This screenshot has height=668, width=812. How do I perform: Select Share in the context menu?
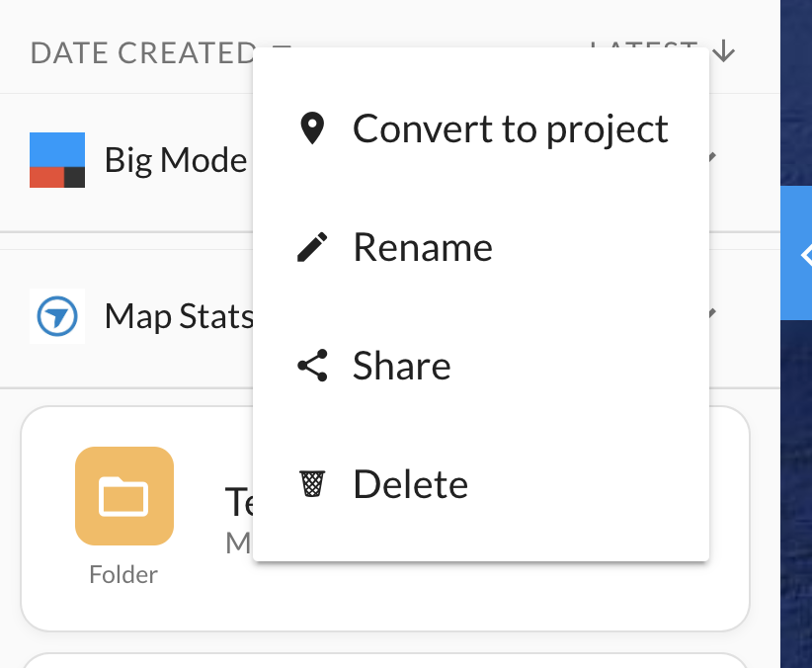click(x=480, y=366)
